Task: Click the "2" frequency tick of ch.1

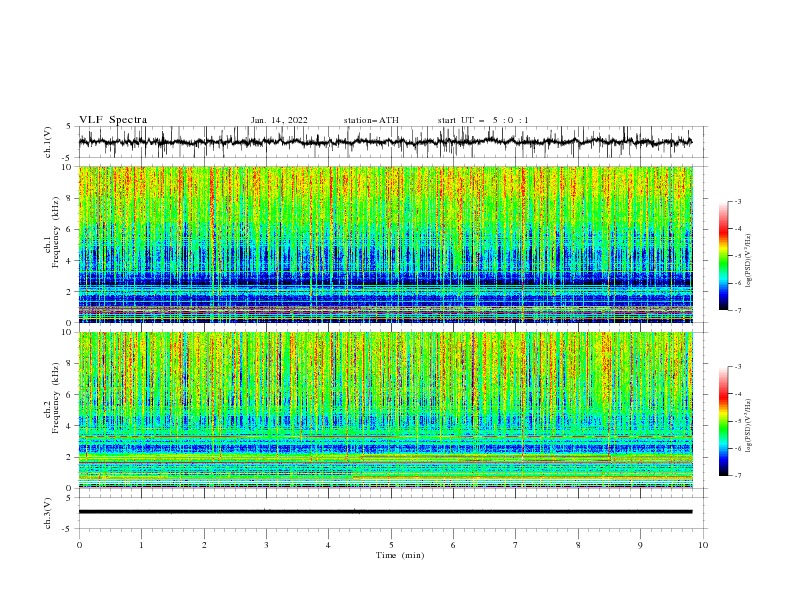Action: point(69,292)
